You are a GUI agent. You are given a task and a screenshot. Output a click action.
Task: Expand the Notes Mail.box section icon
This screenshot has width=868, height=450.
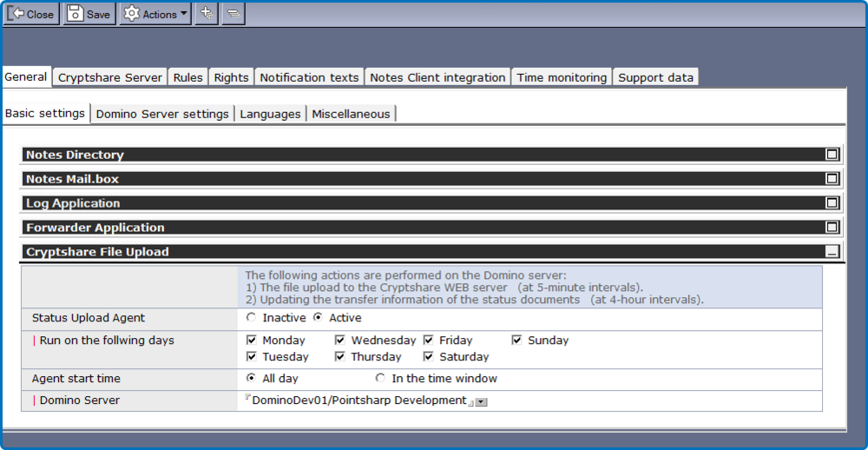pyautogui.click(x=832, y=179)
